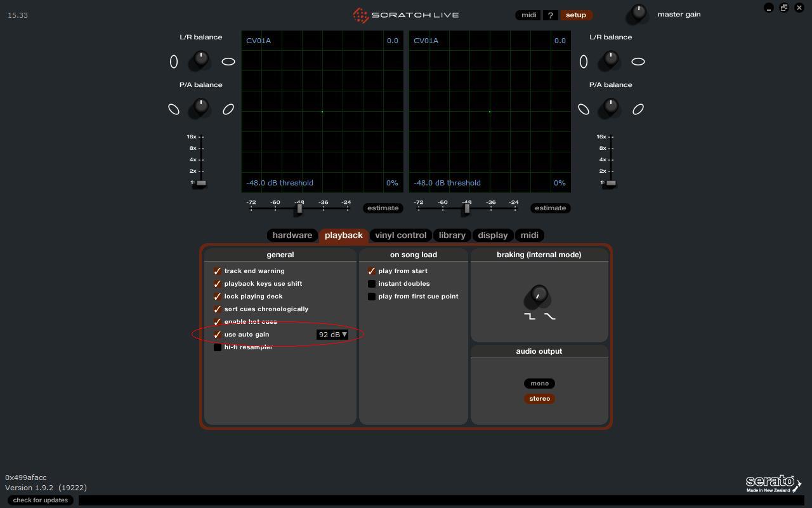Click the gradual-stop braking icon

tap(549, 316)
